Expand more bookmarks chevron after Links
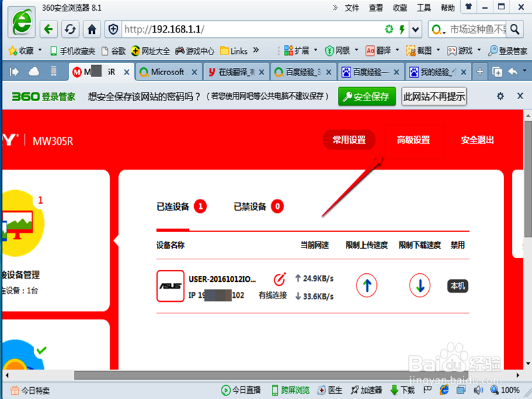Screen dimensions: 532x399 [256, 51]
